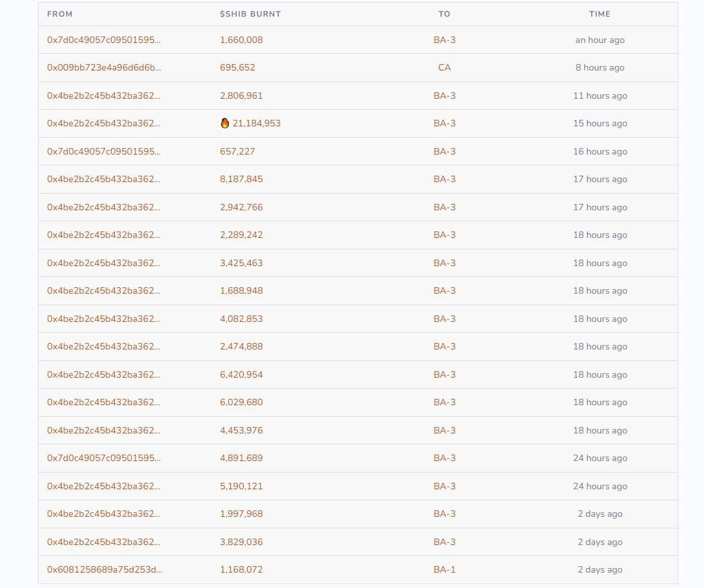Viewport: 704px width, 588px height.
Task: Click the FROM column header
Action: 60,14
